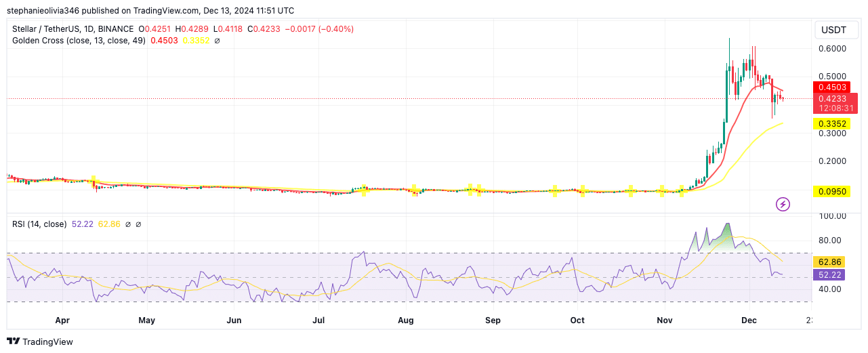Click the ∅ symbol after Golden Cross values

point(217,41)
